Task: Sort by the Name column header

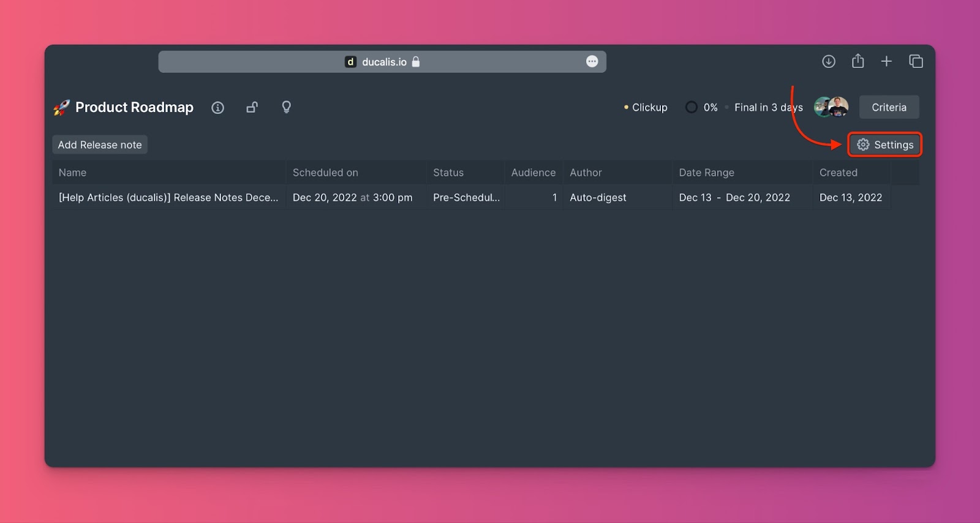Action: (168, 173)
